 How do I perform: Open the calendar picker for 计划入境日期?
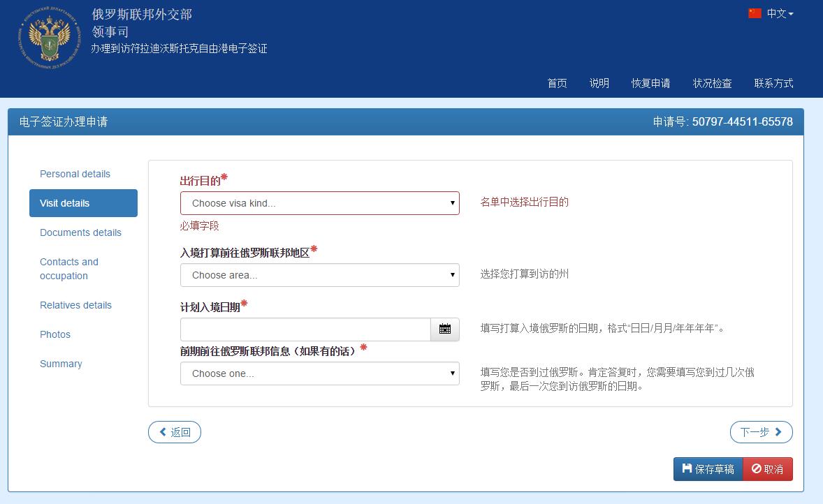(x=445, y=329)
